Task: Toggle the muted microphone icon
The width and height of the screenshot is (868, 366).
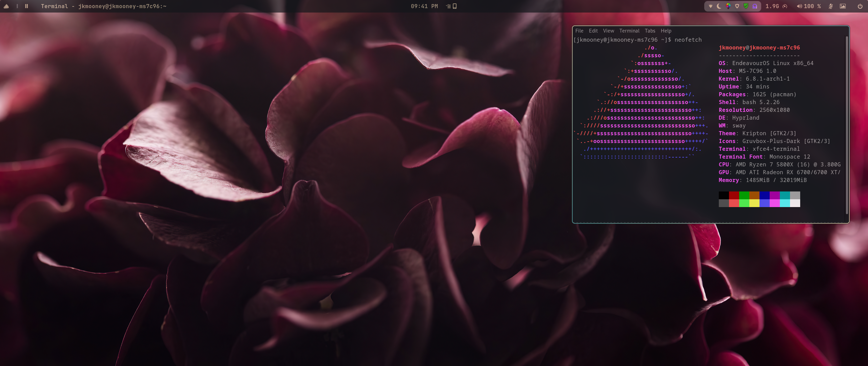Action: click(x=831, y=6)
